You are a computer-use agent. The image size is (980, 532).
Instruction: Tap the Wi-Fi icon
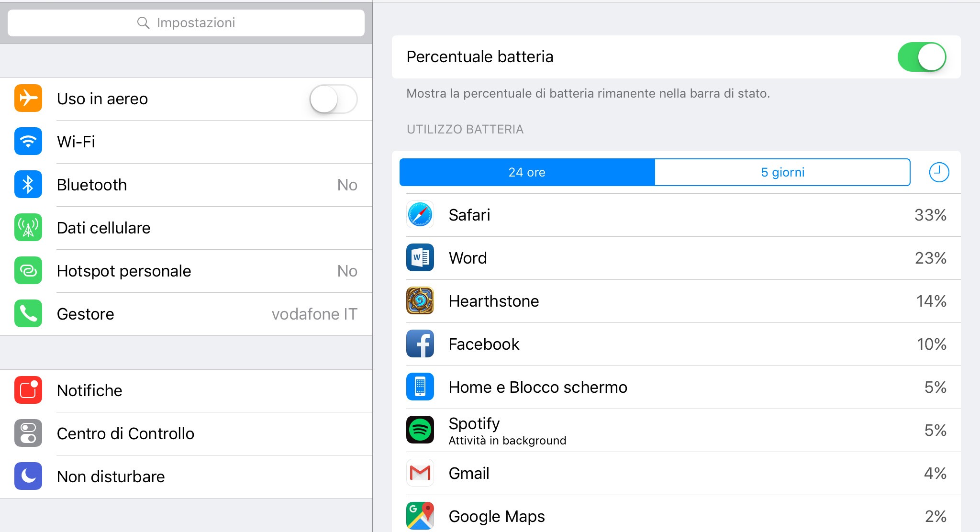(x=28, y=141)
